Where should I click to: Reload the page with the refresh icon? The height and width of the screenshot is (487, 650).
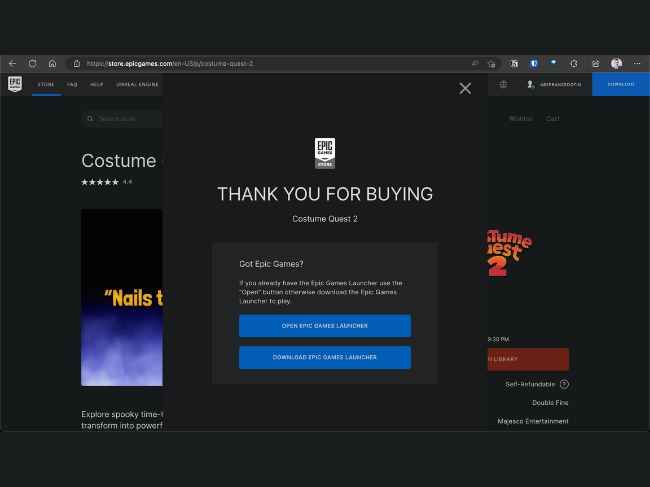point(32,63)
